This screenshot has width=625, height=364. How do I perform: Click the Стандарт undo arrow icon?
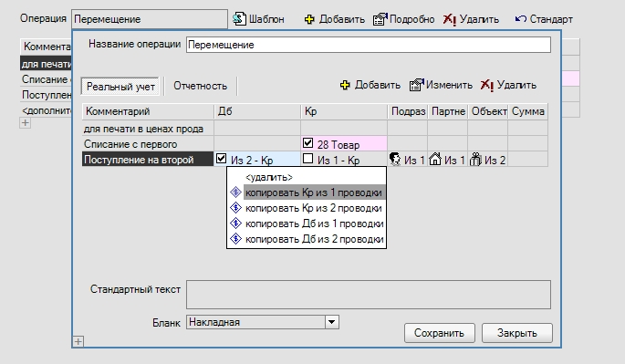pos(521,19)
